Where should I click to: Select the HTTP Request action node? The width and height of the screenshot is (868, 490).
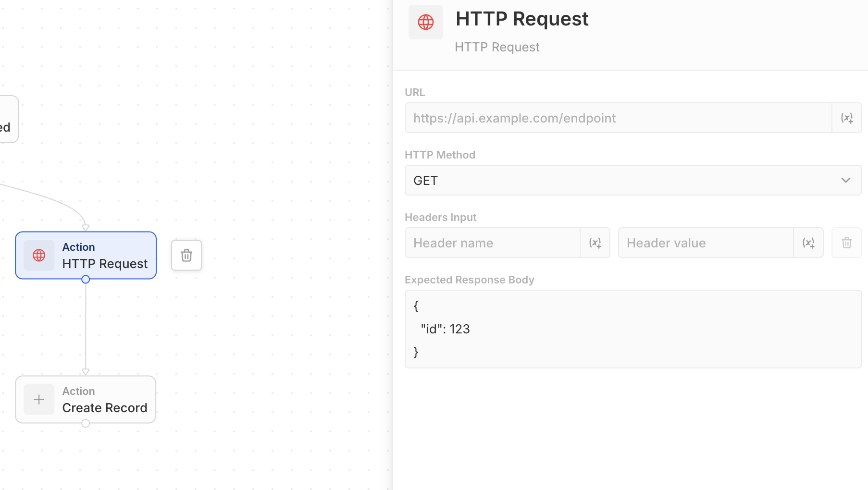click(x=105, y=256)
